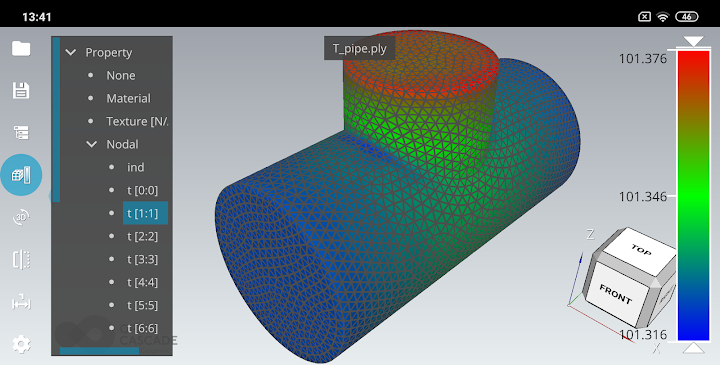The width and height of the screenshot is (720, 365).
Task: Tap the battery 46 indicator
Action: [686, 17]
